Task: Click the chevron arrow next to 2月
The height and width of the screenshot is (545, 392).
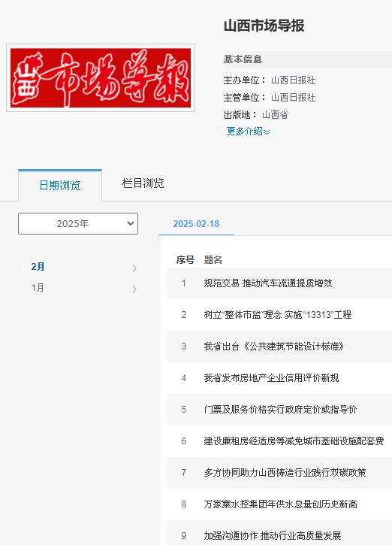Action: (x=134, y=268)
